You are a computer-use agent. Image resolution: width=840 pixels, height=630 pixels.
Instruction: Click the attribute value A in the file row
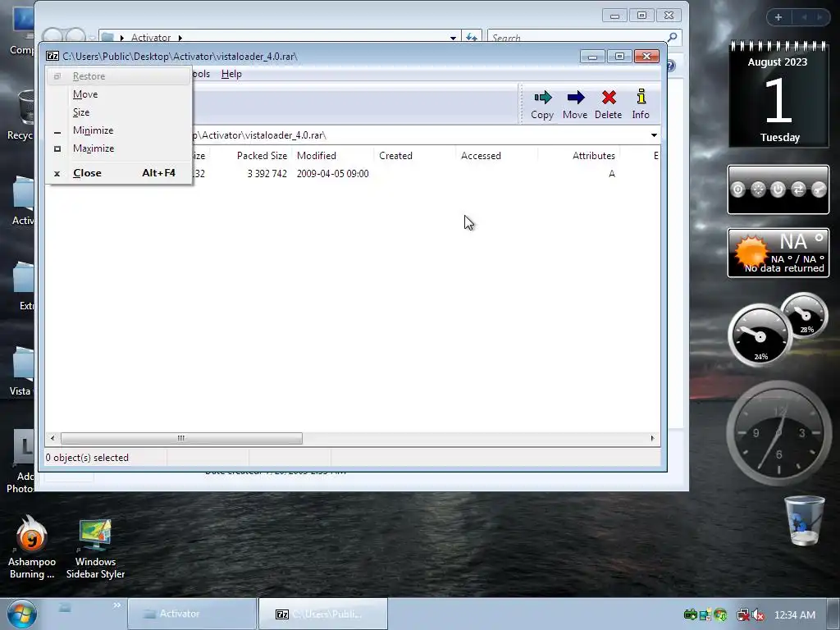tap(612, 174)
